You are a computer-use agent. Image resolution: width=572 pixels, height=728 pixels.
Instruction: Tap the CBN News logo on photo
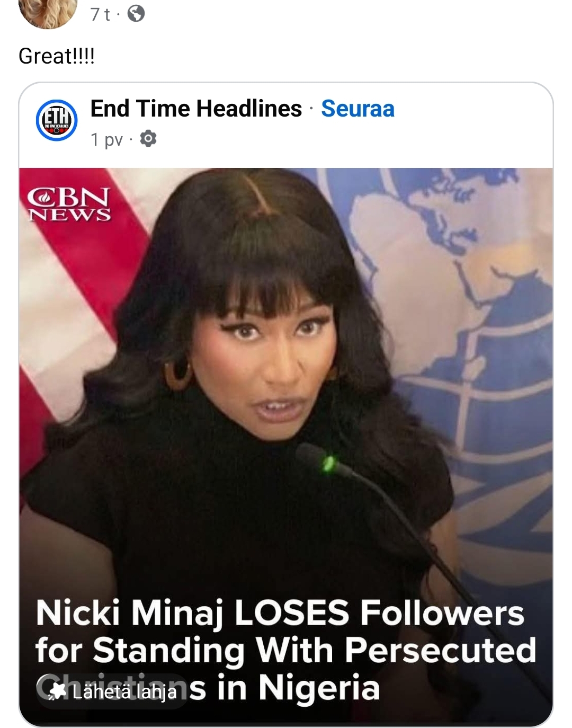[69, 204]
